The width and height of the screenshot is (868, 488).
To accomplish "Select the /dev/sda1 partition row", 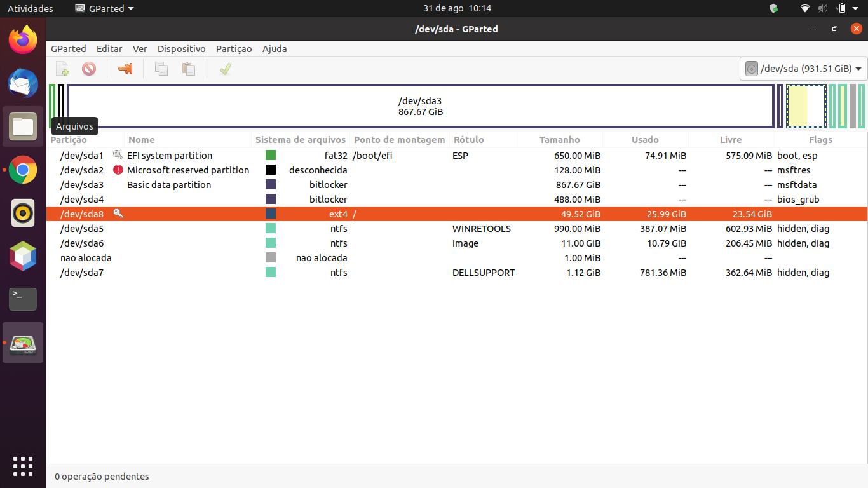I will [457, 155].
